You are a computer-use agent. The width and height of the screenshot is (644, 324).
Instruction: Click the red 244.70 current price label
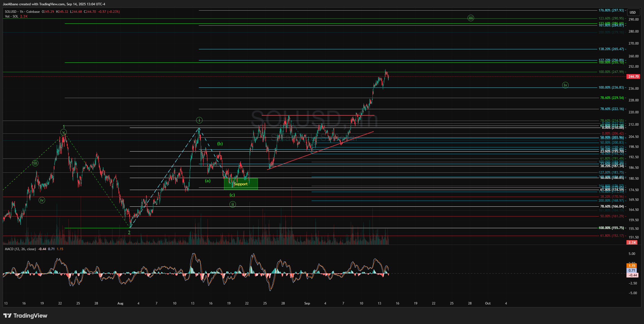(633, 77)
